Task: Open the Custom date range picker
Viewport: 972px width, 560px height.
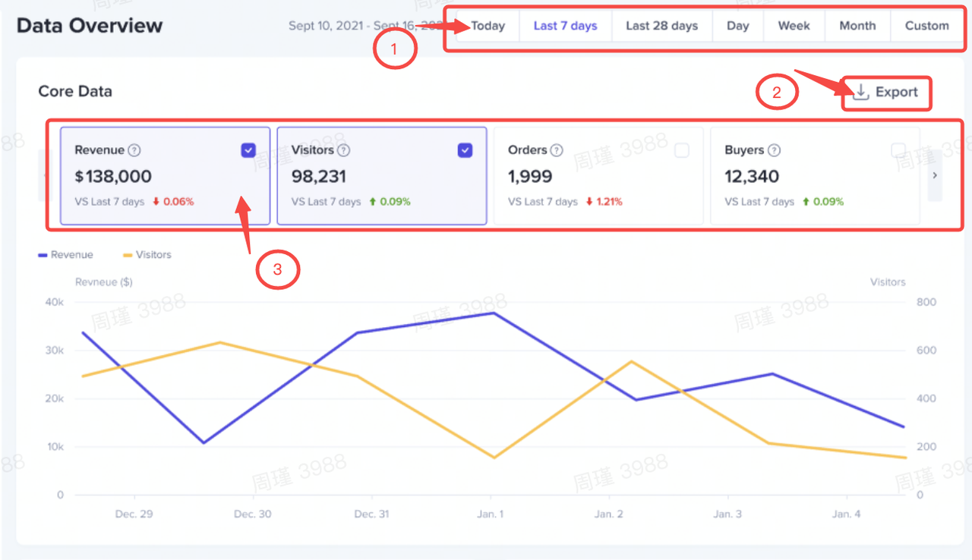Action: (x=926, y=26)
